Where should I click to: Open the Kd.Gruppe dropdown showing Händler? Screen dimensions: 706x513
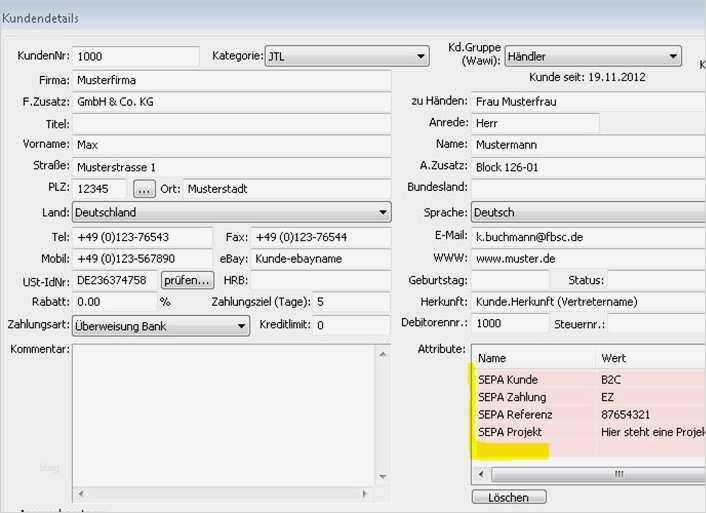[x=593, y=56]
